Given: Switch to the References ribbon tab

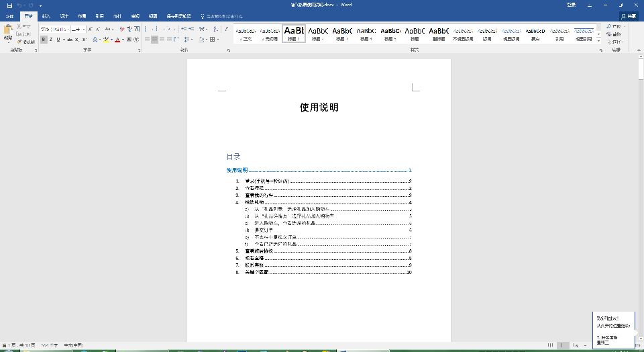Looking at the screenshot, I should click(x=99, y=15).
